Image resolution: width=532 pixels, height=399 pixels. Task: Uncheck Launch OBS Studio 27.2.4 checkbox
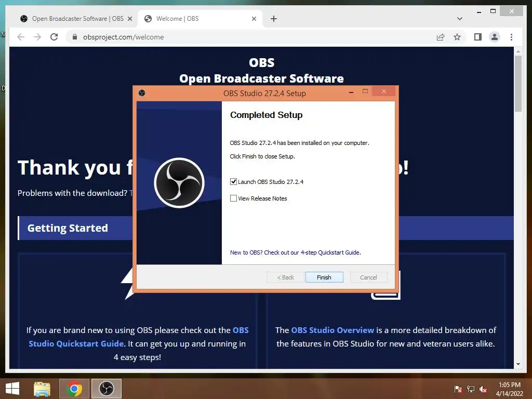[x=233, y=181]
